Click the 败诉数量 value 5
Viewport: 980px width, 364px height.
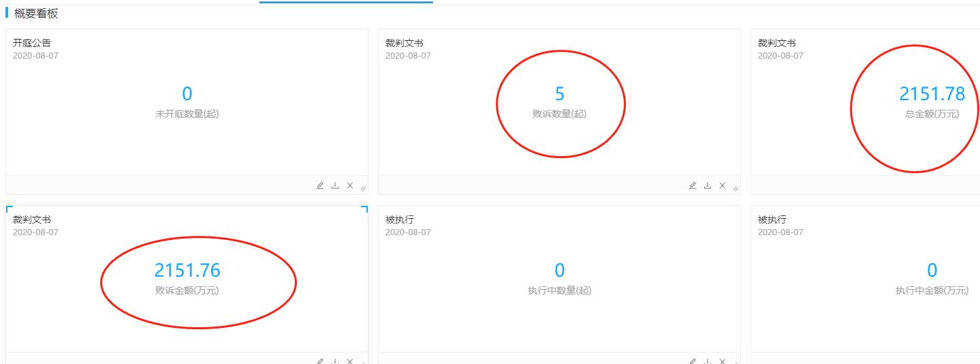(560, 94)
